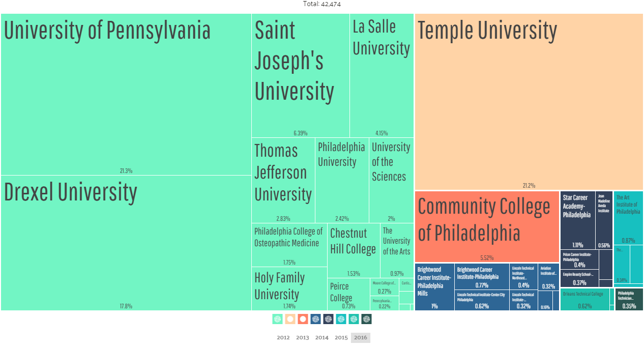Select the University of the Sciences cell
This screenshot has width=644, height=347.
pyautogui.click(x=392, y=180)
